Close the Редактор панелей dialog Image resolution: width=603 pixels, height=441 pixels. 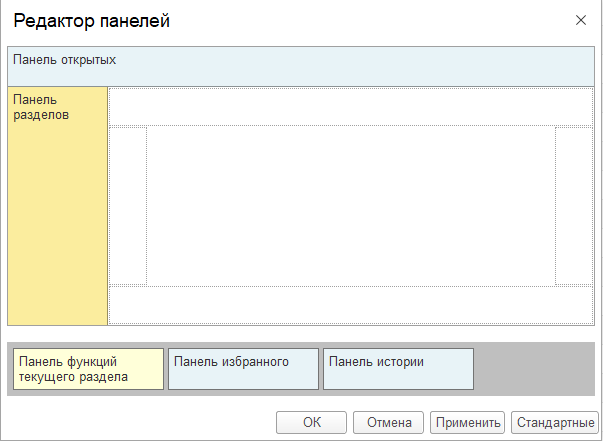point(581,20)
